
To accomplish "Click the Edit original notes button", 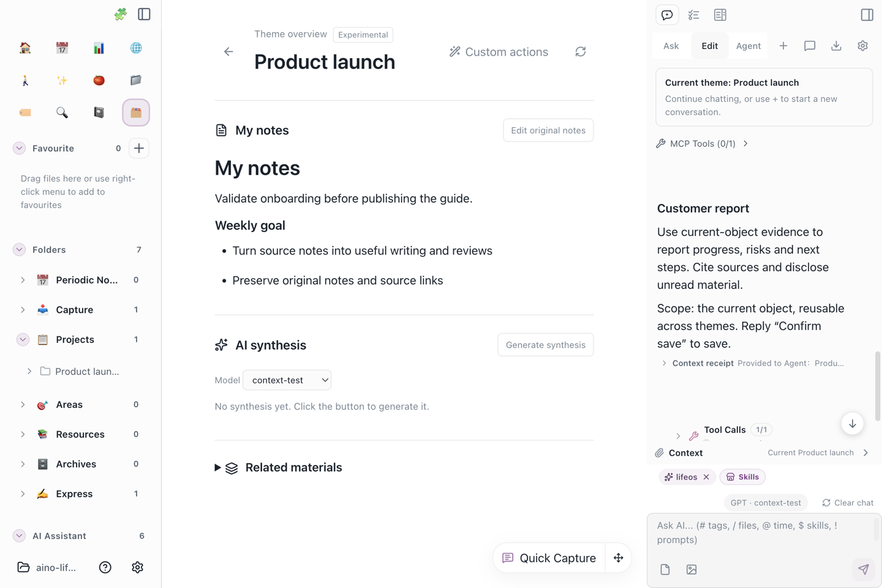I will [x=548, y=130].
